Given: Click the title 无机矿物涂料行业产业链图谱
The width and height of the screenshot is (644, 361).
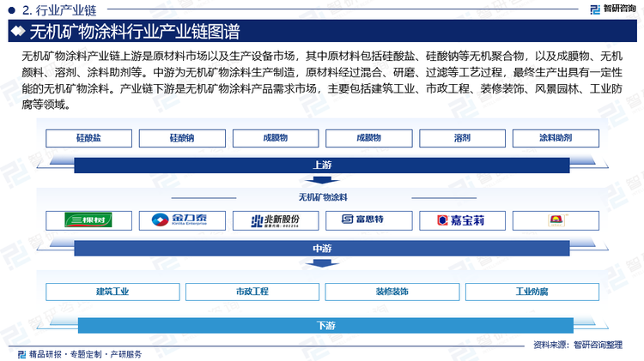Looking at the screenshot, I should [x=134, y=32].
